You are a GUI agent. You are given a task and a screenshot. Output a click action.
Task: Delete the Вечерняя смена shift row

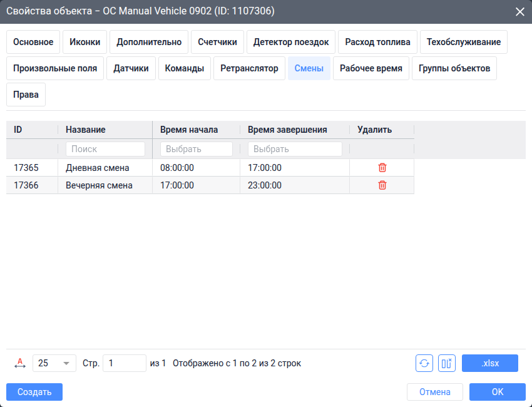coord(382,185)
